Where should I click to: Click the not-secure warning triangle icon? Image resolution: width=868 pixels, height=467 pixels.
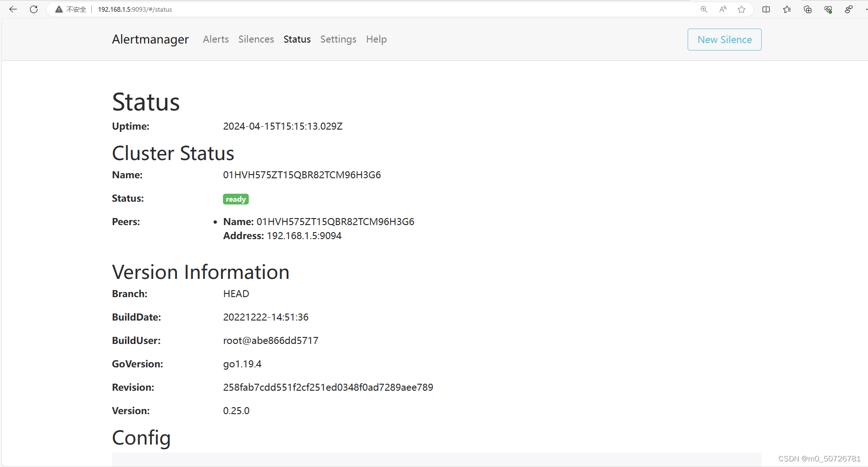tap(59, 9)
